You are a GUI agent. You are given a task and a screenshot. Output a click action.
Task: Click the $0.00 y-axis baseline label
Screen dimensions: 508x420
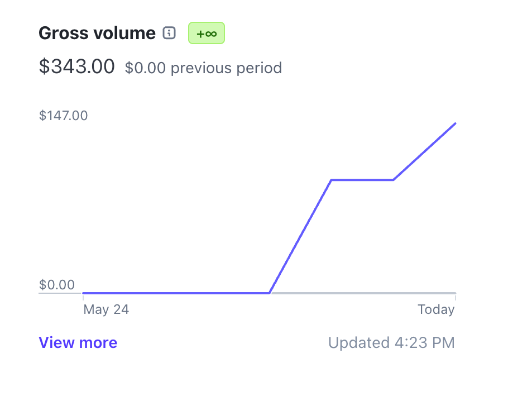coord(56,285)
